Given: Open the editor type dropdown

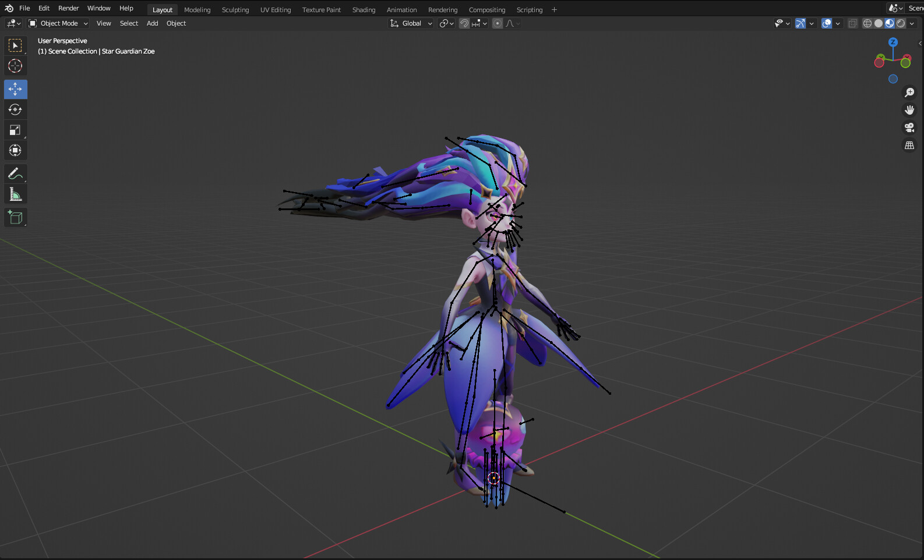Looking at the screenshot, I should click(x=13, y=23).
